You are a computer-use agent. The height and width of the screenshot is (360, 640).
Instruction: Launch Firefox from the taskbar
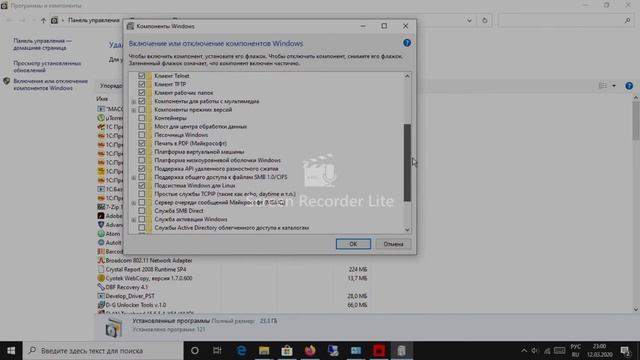(x=310, y=351)
